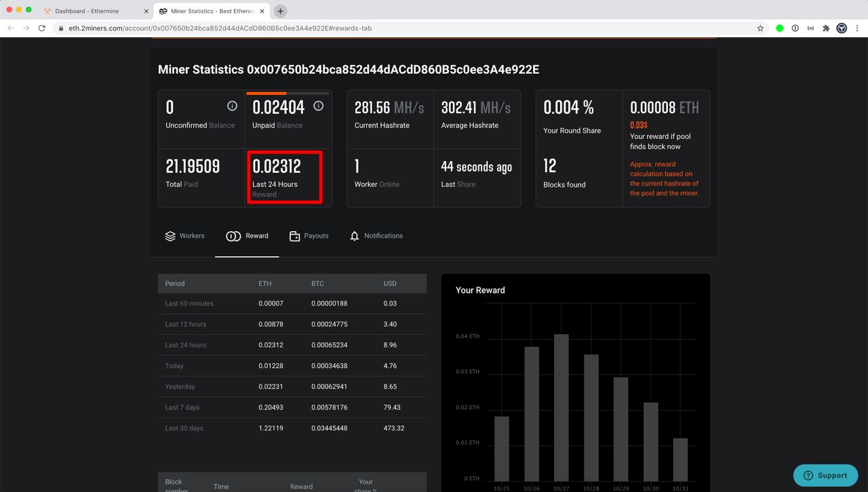
Task: Select the Last 12 hours row label
Action: coord(185,324)
